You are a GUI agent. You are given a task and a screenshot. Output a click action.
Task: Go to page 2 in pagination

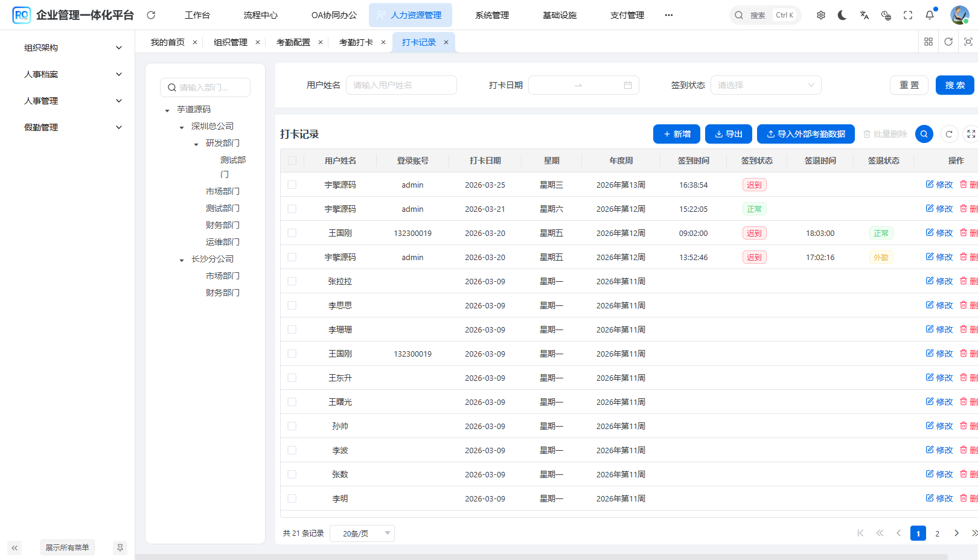937,533
